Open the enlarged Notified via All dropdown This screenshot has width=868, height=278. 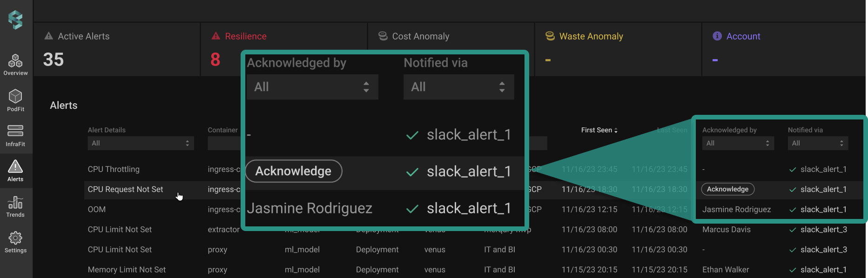point(458,87)
